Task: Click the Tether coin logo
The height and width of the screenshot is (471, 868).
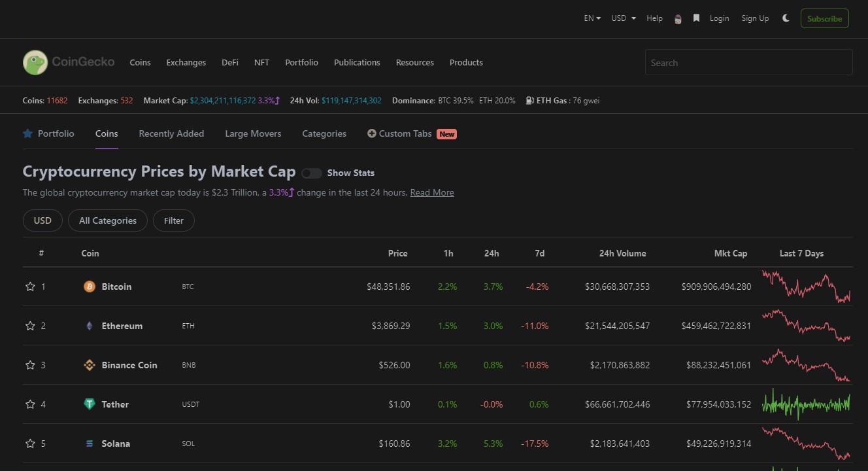Action: (90, 404)
